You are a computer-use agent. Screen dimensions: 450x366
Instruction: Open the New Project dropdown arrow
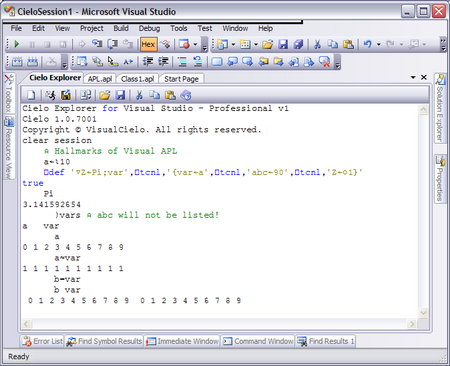coord(233,44)
